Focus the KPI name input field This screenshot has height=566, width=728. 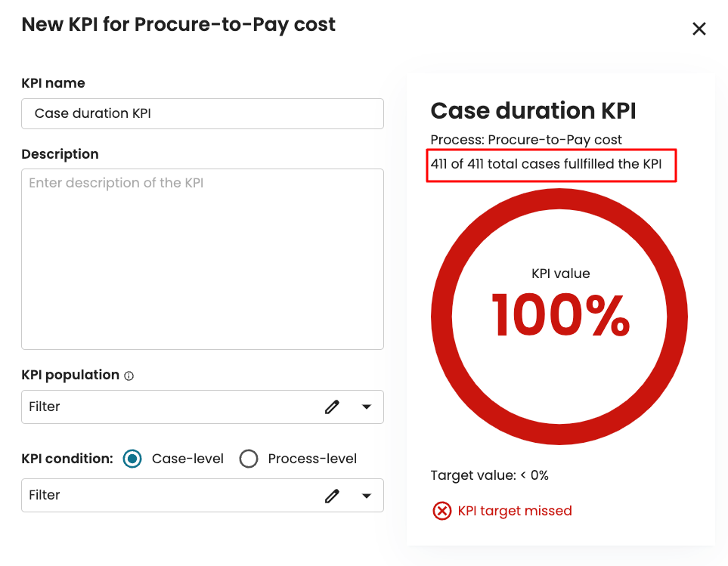[203, 113]
